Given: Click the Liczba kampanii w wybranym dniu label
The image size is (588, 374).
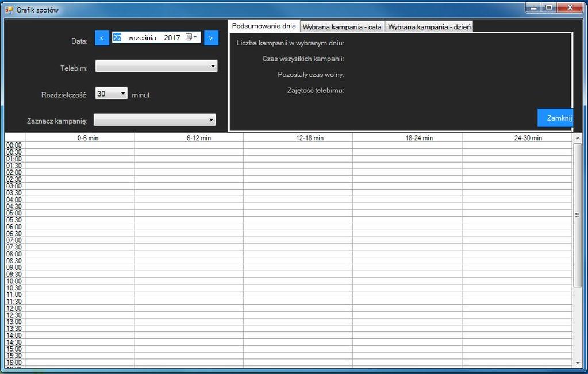Looking at the screenshot, I should [290, 43].
